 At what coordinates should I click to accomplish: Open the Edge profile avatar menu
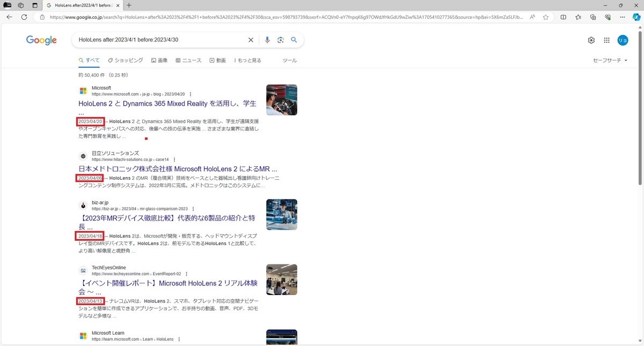pyautogui.click(x=8, y=5)
